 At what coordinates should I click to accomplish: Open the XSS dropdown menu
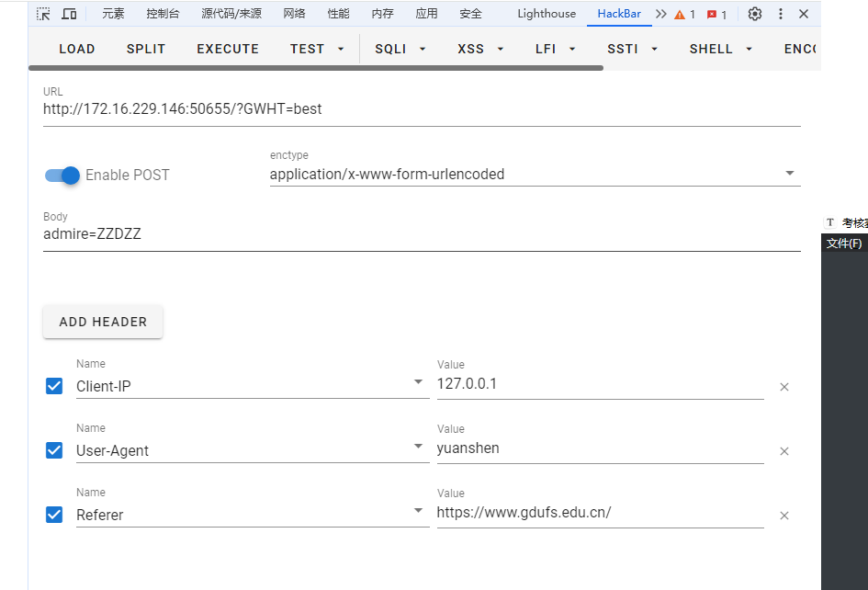[480, 50]
